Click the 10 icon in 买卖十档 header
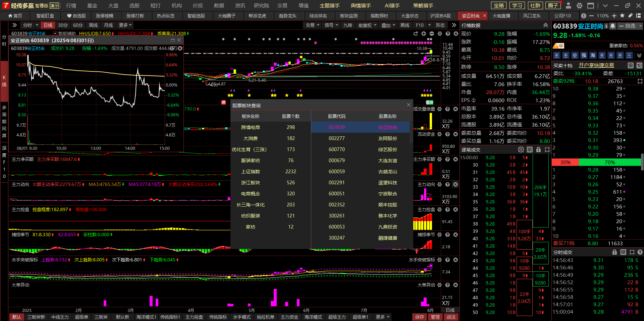The width and height of the screenshot is (644, 321). (x=639, y=65)
